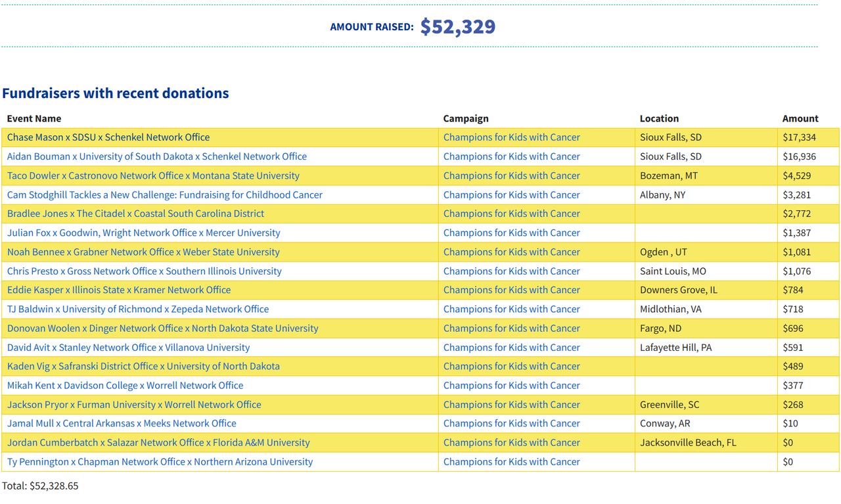841x504 pixels.
Task: Open Taco Dowler Montana State fundraiser
Action: [x=153, y=175]
